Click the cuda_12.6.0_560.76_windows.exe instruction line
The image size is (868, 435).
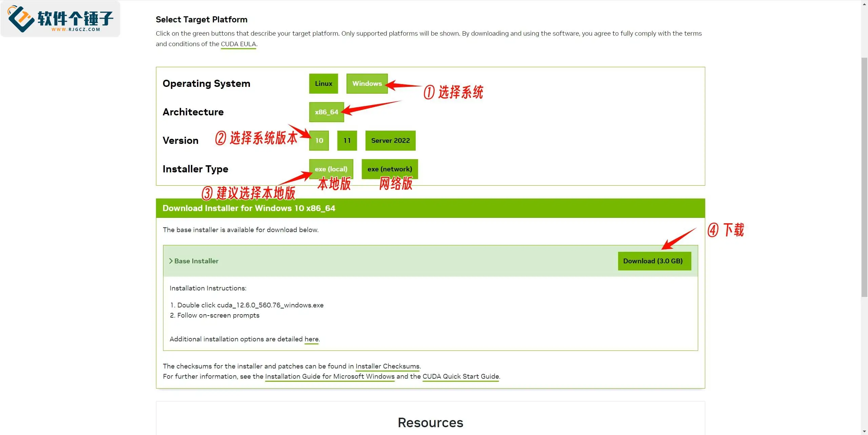click(247, 305)
